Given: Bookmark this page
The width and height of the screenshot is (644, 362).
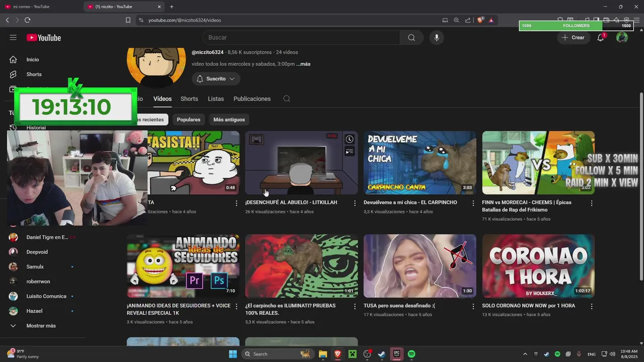Looking at the screenshot, I should (x=128, y=20).
